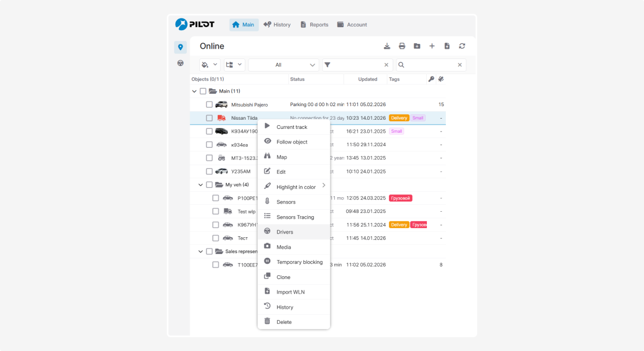Switch to the Reports tab
The width and height of the screenshot is (644, 351).
(314, 25)
